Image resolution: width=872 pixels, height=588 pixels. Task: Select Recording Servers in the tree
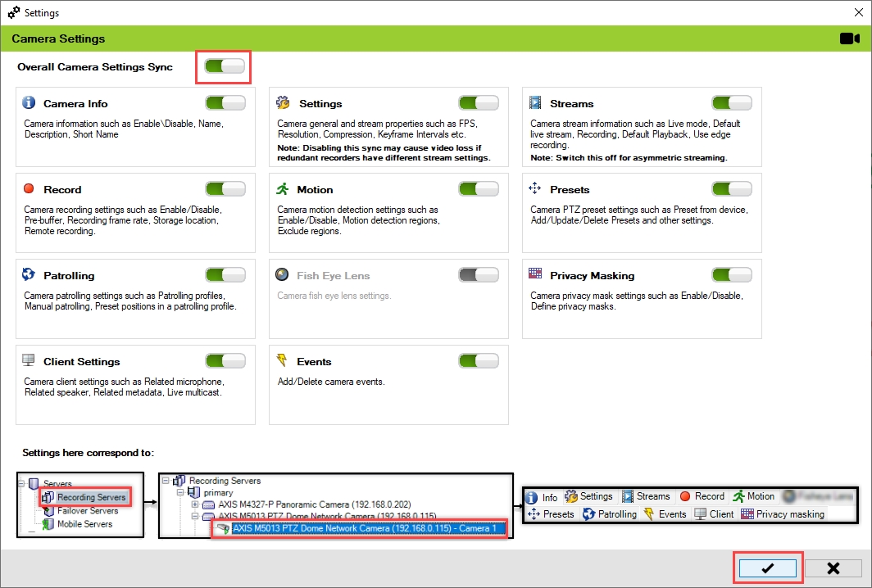click(x=90, y=497)
